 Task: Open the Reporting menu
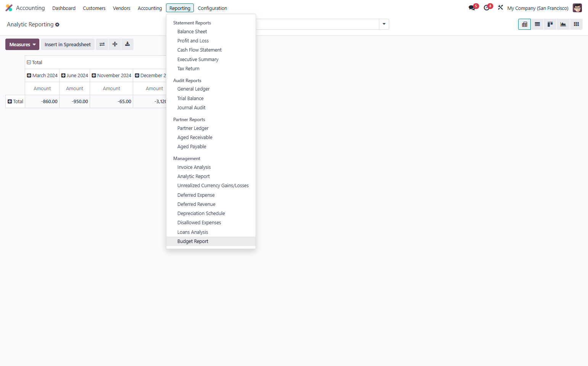pos(180,8)
